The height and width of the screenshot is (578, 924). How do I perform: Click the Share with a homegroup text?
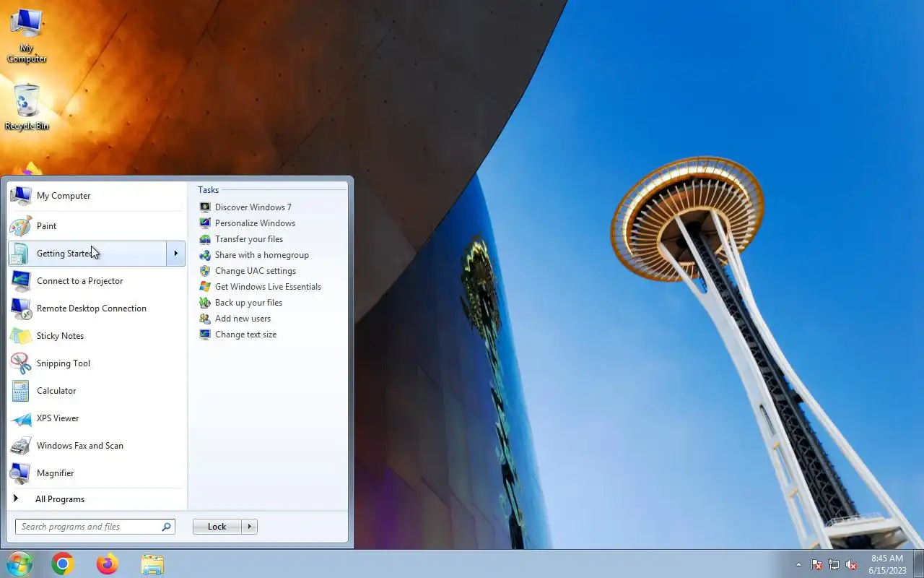point(262,255)
